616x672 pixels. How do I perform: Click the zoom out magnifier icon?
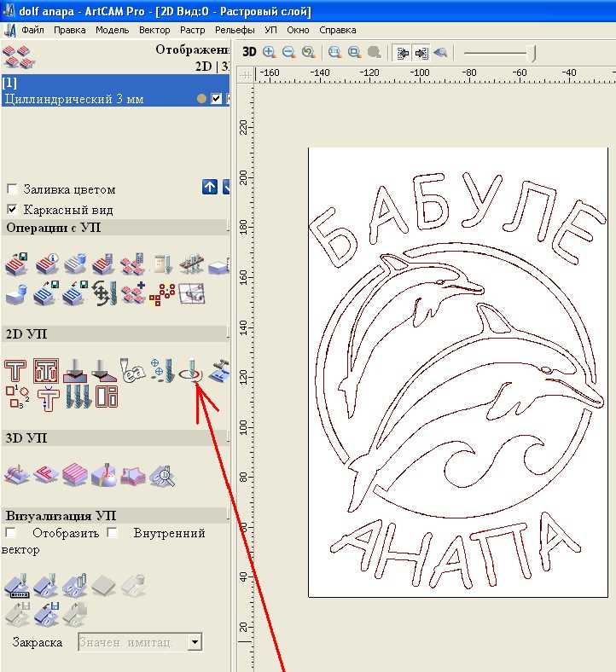pyautogui.click(x=288, y=52)
